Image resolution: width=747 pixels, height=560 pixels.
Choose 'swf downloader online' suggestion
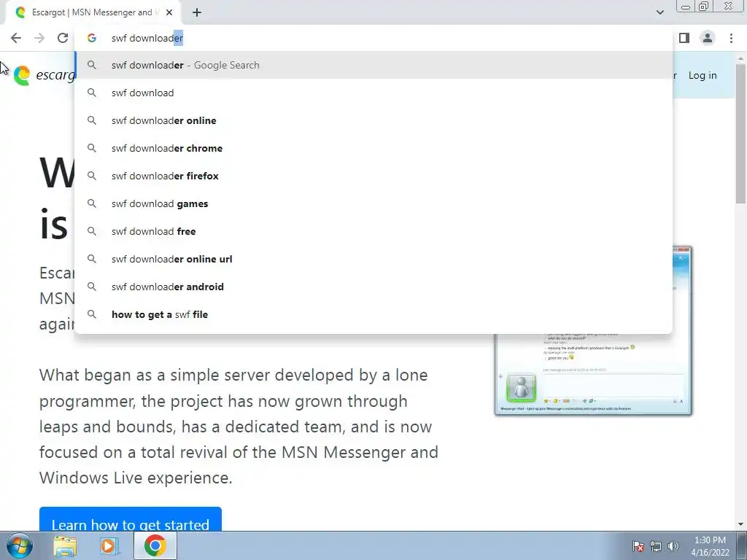[373, 120]
